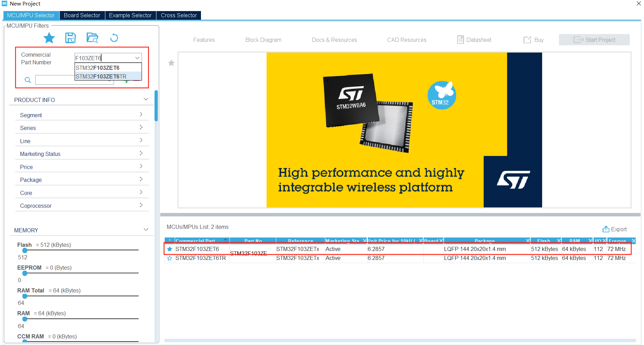Expand the Coprocessor filter
The height and width of the screenshot is (345, 644).
coord(141,205)
